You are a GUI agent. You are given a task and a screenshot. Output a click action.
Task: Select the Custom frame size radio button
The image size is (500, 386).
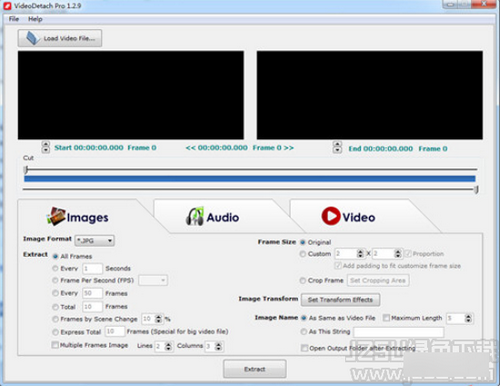pyautogui.click(x=303, y=254)
